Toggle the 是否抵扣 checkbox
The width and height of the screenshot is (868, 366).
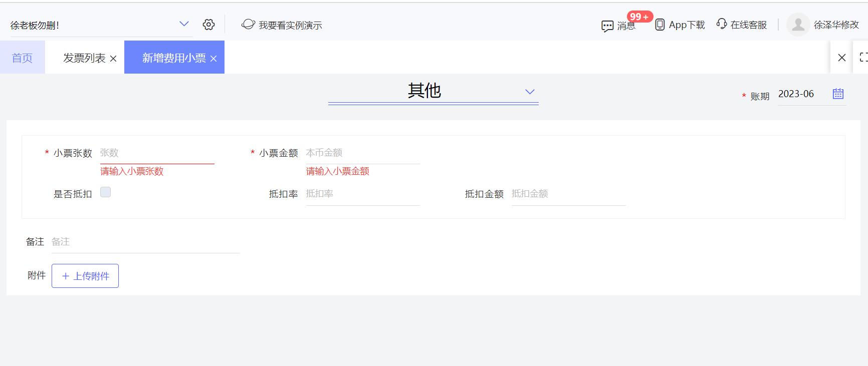tap(105, 192)
